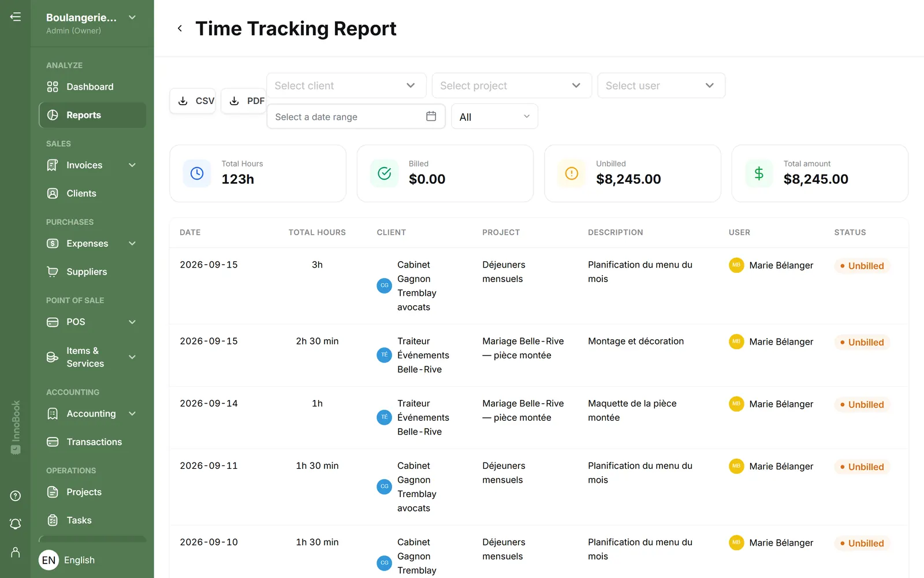
Task: Click the 1h 30 min cell for 2026-09-10
Action: click(x=317, y=542)
